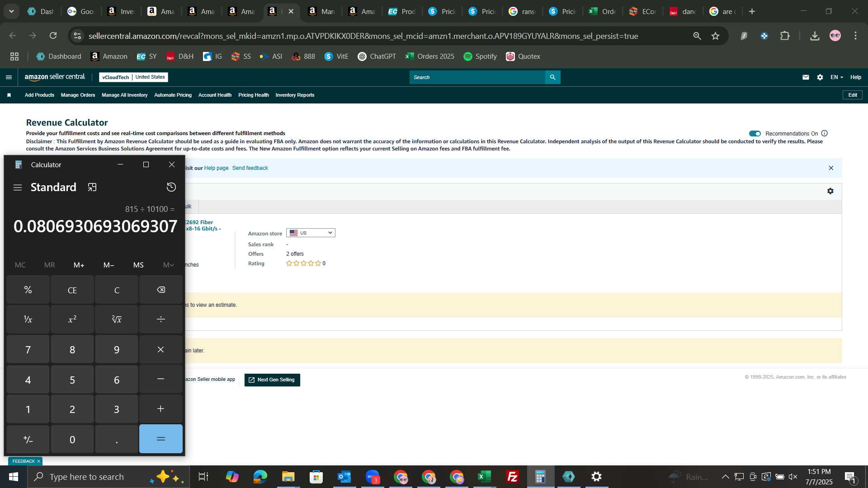Open Chrome tab search dropdown arrow
Image resolution: width=868 pixels, height=488 pixels.
(x=11, y=11)
